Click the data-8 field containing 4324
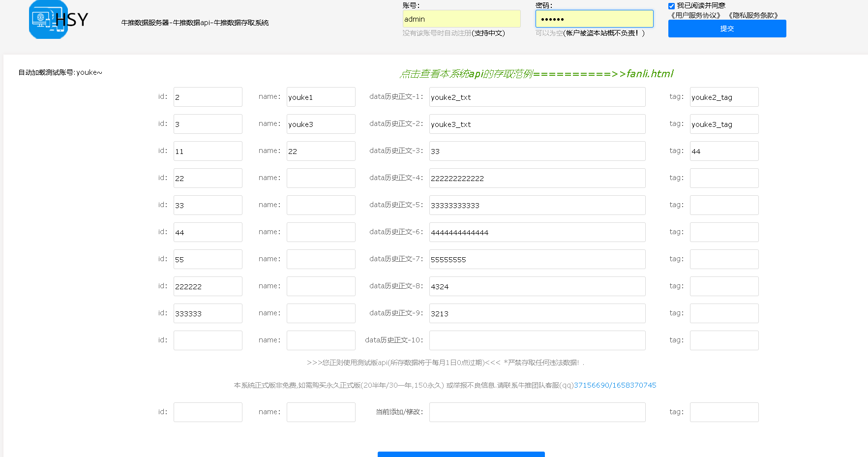The height and width of the screenshot is (457, 868). pyautogui.click(x=538, y=286)
